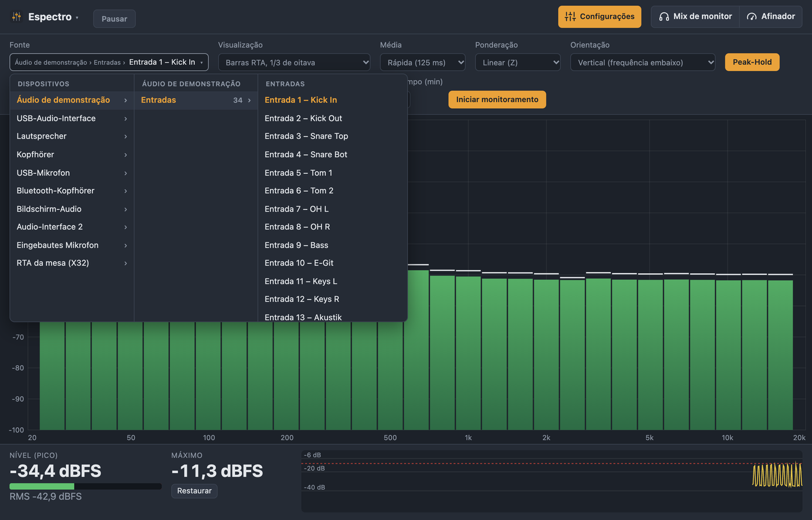Viewport: 812px width, 520px height.
Task: Choose Entrada 2 – Kick Out
Action: tap(332, 118)
